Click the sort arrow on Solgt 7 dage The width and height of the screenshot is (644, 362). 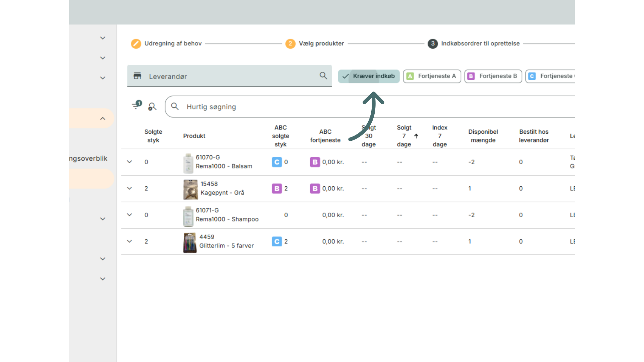click(x=416, y=136)
